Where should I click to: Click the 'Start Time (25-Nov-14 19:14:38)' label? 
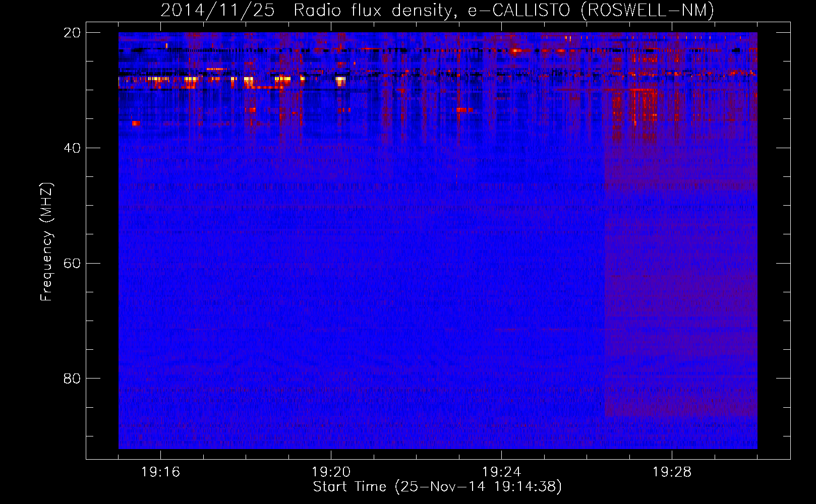[437, 487]
